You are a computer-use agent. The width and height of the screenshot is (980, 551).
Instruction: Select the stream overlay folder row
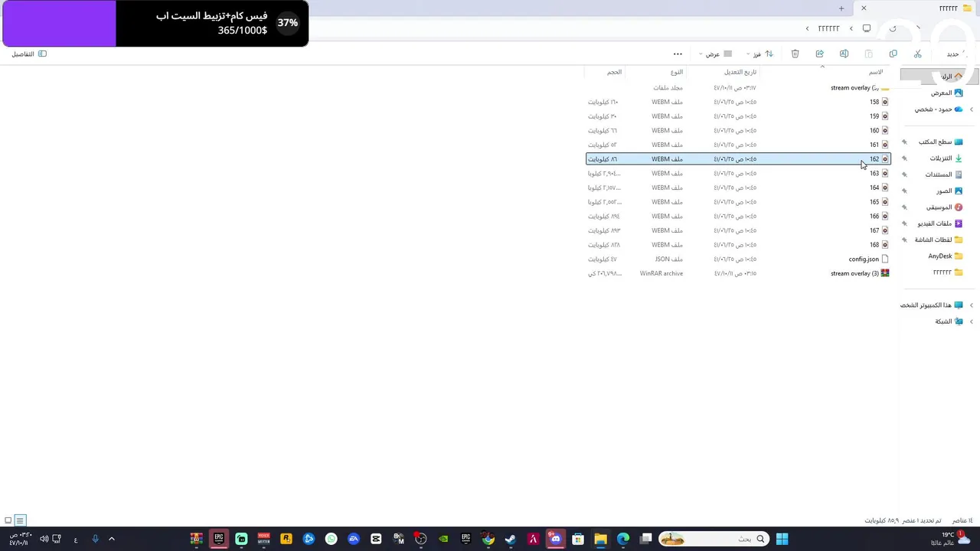click(x=738, y=87)
